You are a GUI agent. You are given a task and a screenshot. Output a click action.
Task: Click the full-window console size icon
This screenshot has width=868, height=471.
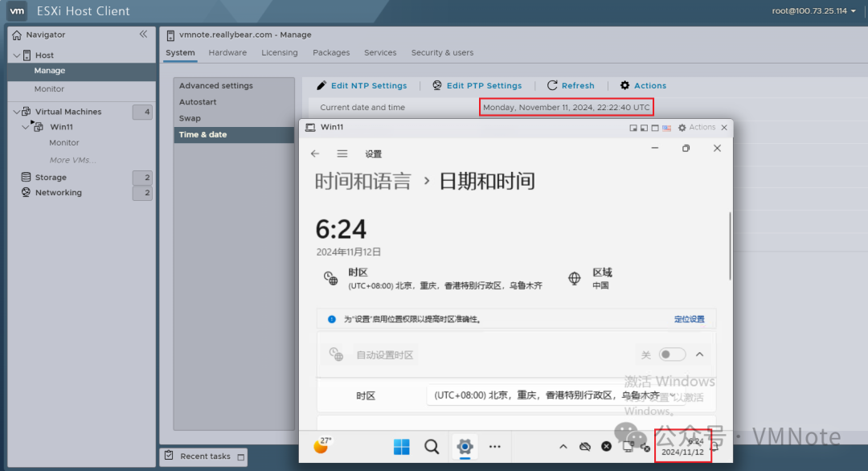tap(655, 128)
